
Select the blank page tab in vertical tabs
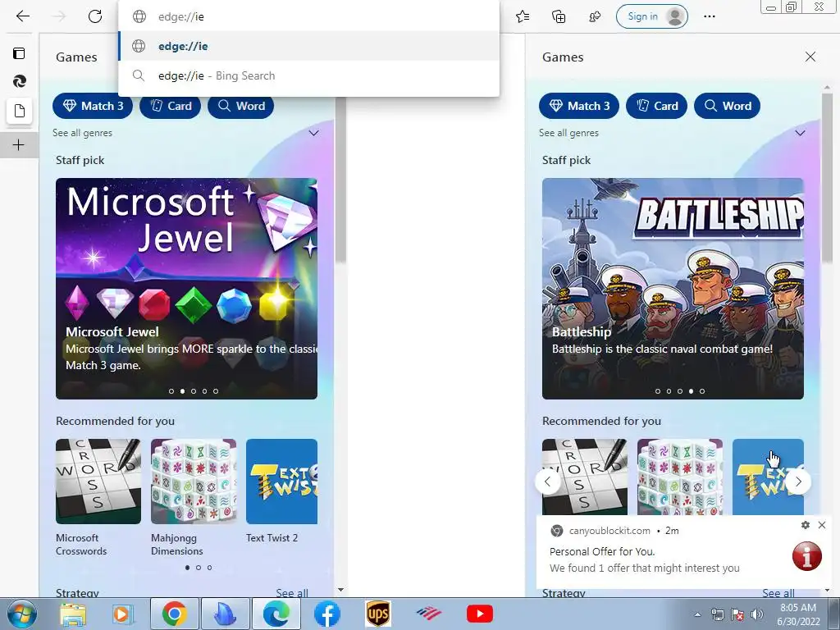tap(20, 111)
